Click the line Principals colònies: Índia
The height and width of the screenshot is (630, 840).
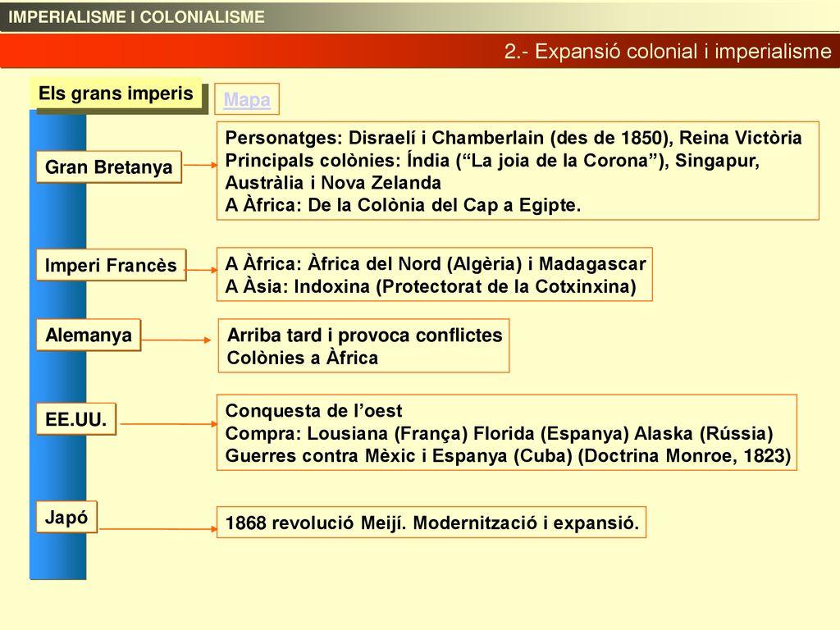tap(492, 160)
